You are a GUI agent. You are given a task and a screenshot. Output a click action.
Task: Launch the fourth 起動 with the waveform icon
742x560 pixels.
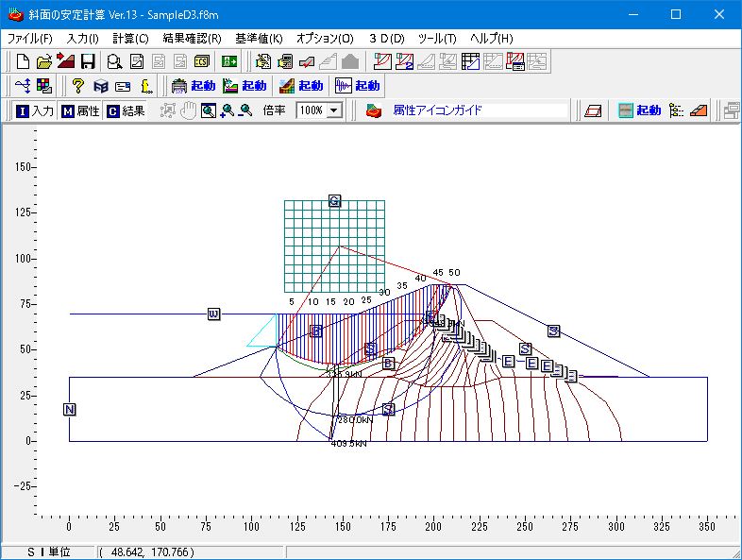coord(357,86)
